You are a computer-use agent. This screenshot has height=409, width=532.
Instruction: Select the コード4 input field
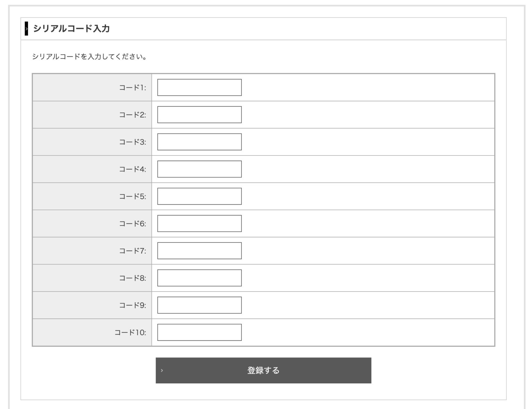tap(199, 169)
